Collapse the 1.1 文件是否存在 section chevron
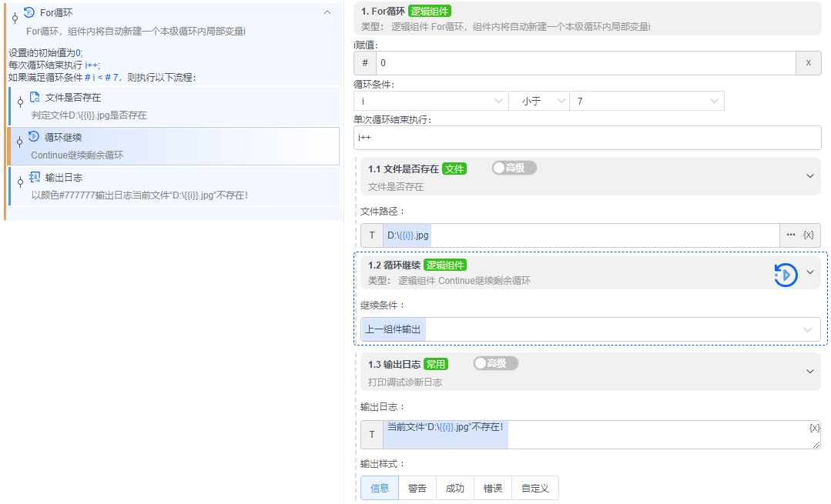The image size is (831, 504). [x=809, y=175]
